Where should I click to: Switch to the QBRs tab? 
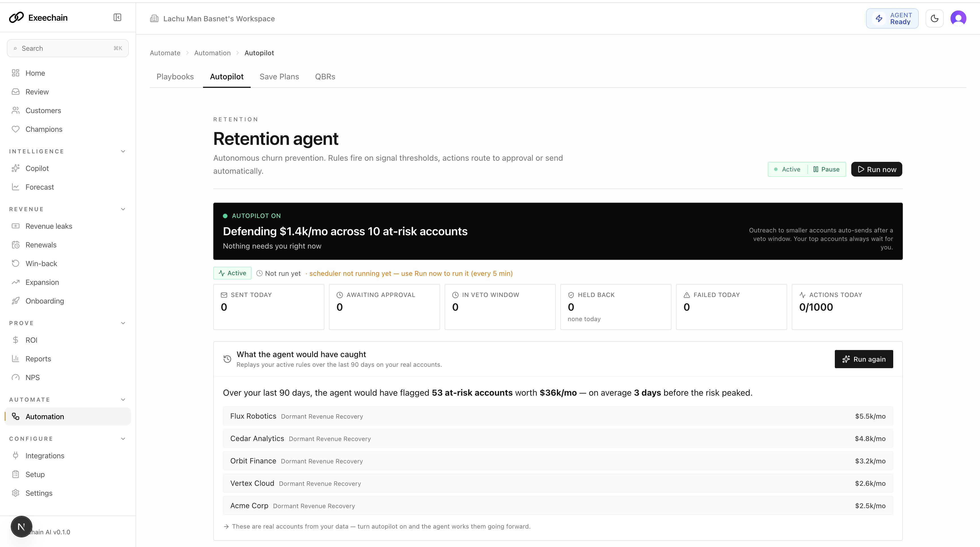point(325,77)
